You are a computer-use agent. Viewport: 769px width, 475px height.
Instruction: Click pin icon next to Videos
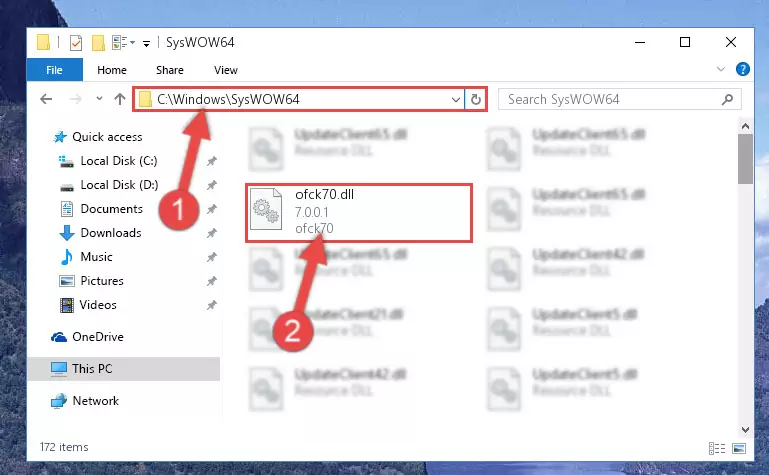[x=211, y=305]
